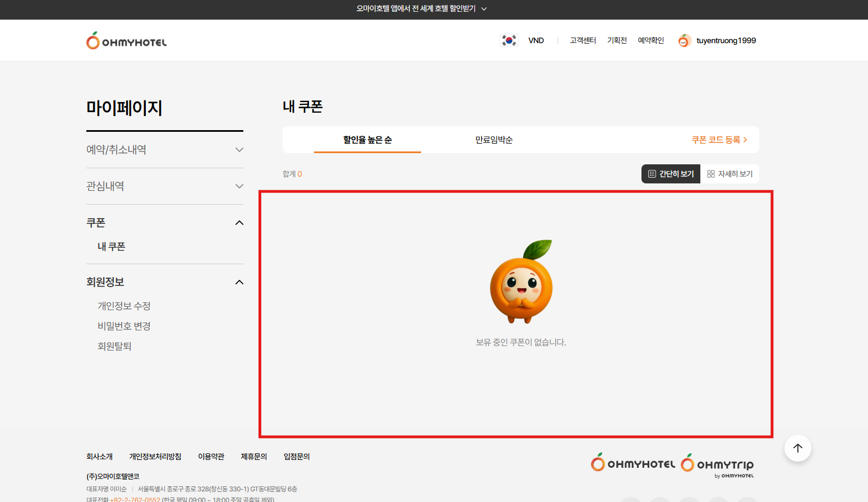Click the OHMYHOTEL footer logo
This screenshot has height=502, width=868.
[x=633, y=463]
